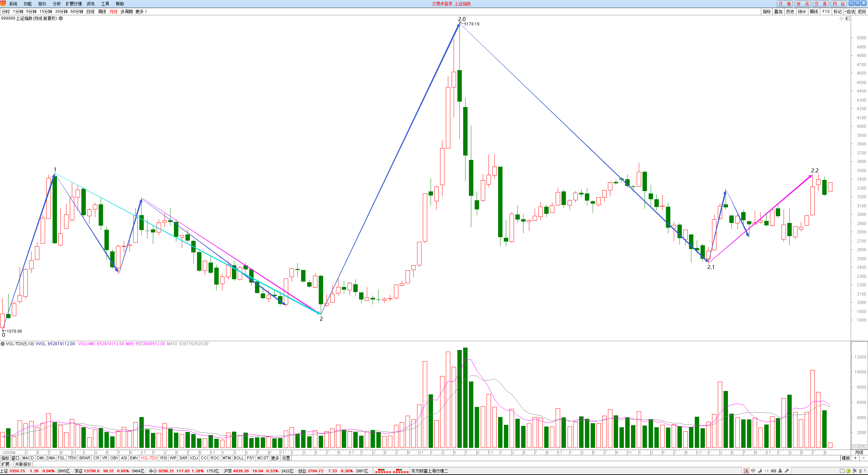Expand the 上证指数 title dropdown circle icon
This screenshot has height=475, width=868.
(61, 18)
